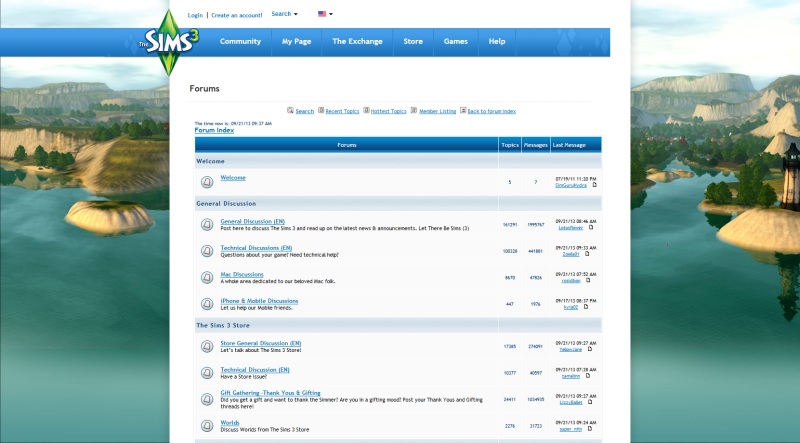Open Store General Discussion (EN) forum
This screenshot has height=443, width=800.
coord(261,343)
